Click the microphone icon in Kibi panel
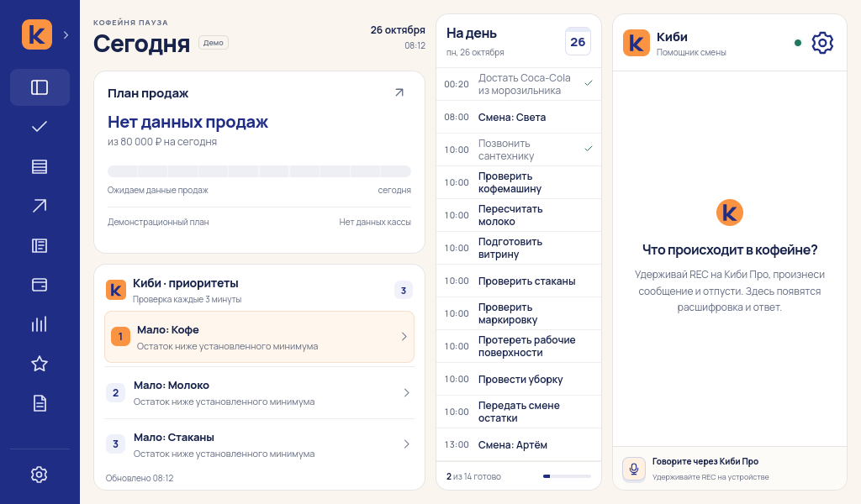This screenshot has height=504, width=861. point(634,469)
